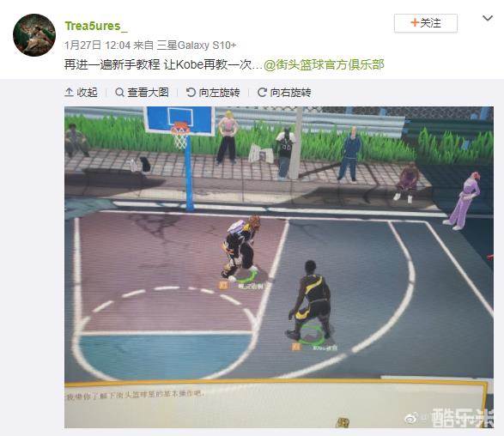Click the expanded basketball court photo

279,267
